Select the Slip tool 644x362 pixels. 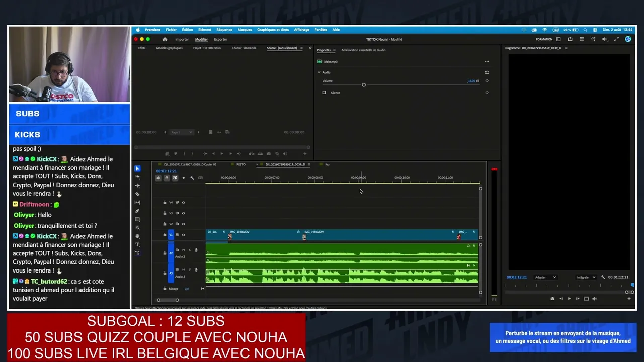137,203
